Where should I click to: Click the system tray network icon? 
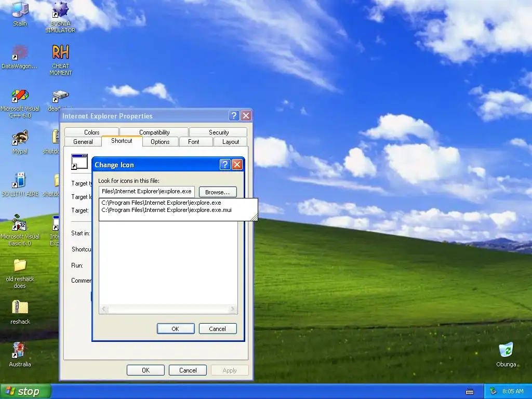point(493,391)
